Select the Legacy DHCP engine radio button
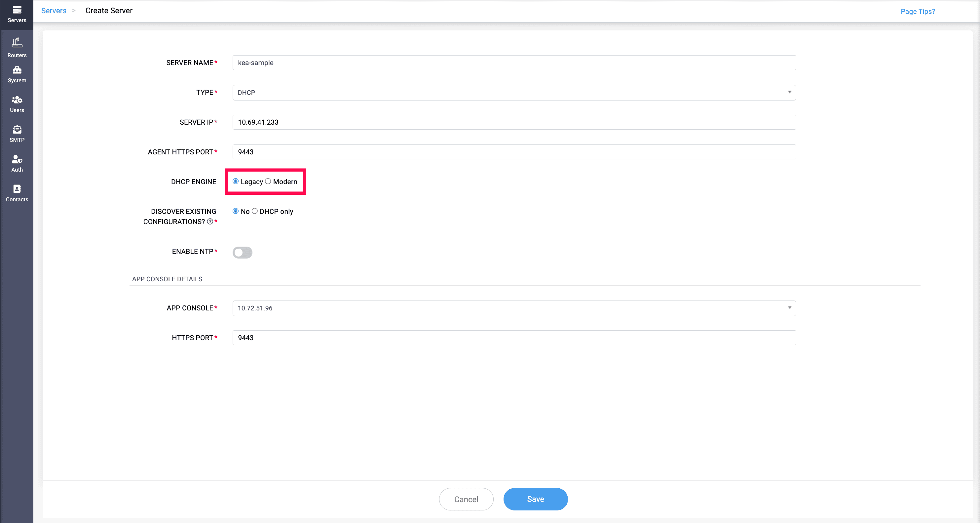Image resolution: width=980 pixels, height=523 pixels. [x=236, y=181]
